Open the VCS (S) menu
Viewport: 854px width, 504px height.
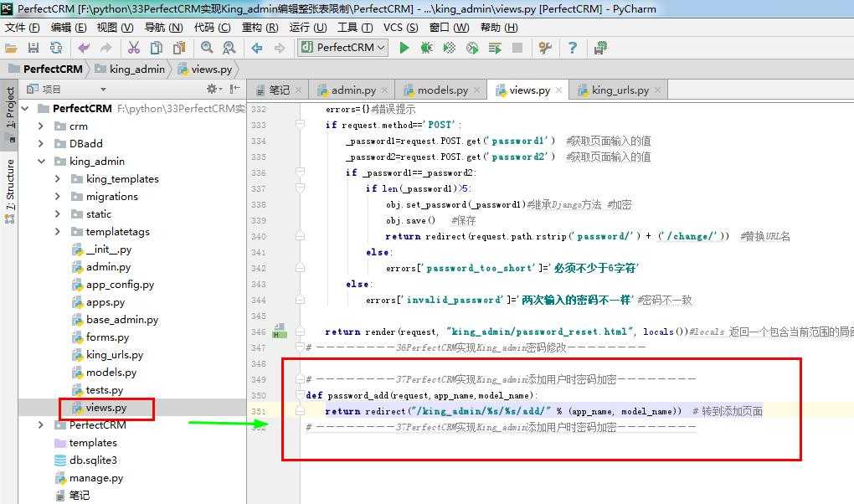point(400,28)
